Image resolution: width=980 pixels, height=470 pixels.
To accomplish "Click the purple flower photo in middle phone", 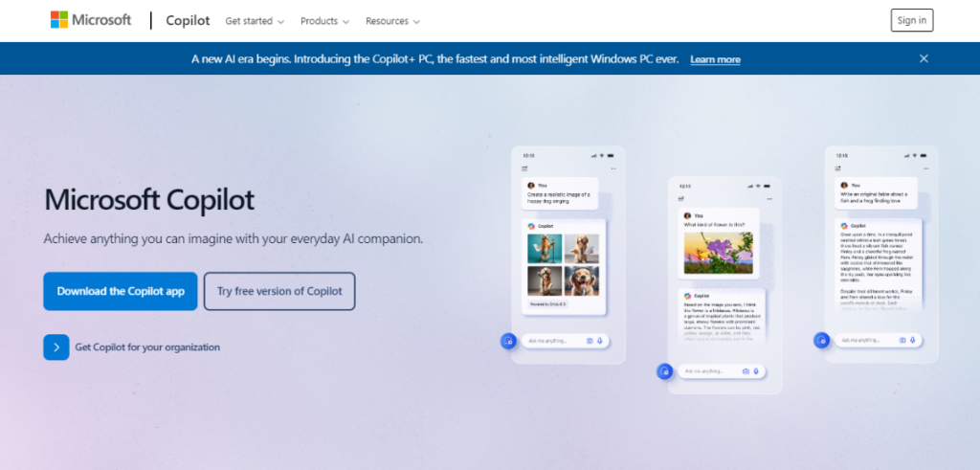I will point(718,253).
